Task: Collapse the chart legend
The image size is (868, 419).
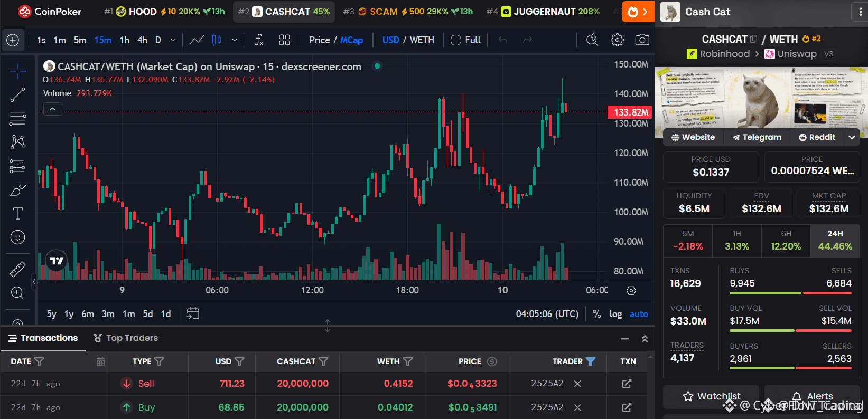Action: [52, 109]
